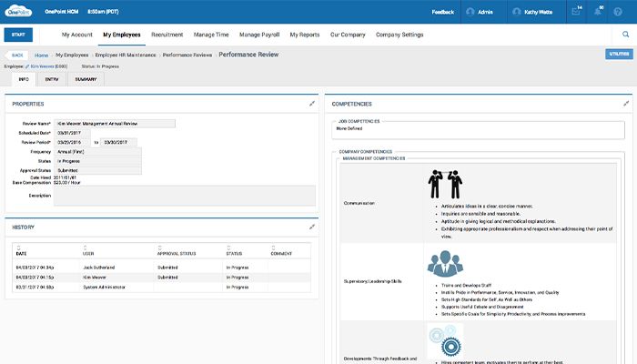Pin the Competencies panel

[626, 104]
